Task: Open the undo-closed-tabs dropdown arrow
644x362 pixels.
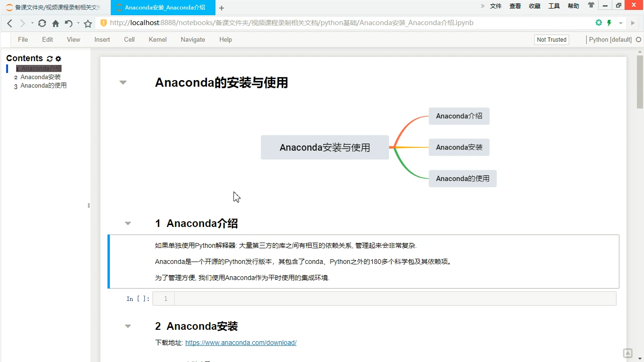Action: point(78,23)
